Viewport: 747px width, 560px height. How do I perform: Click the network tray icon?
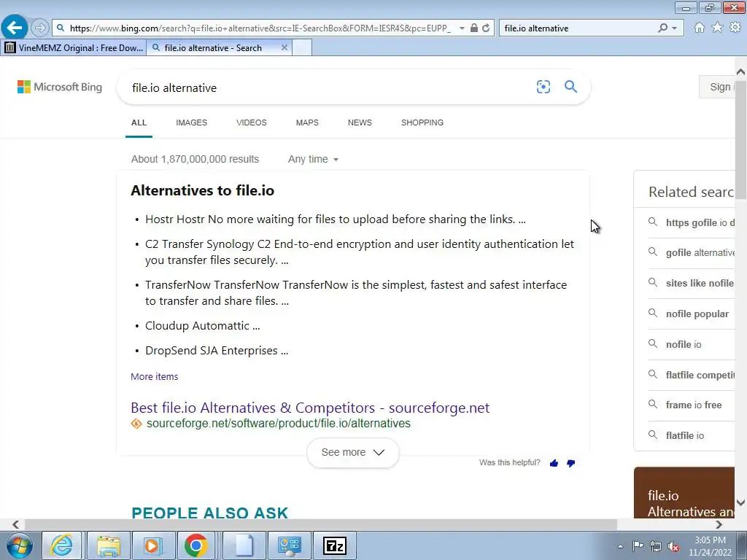point(656,546)
